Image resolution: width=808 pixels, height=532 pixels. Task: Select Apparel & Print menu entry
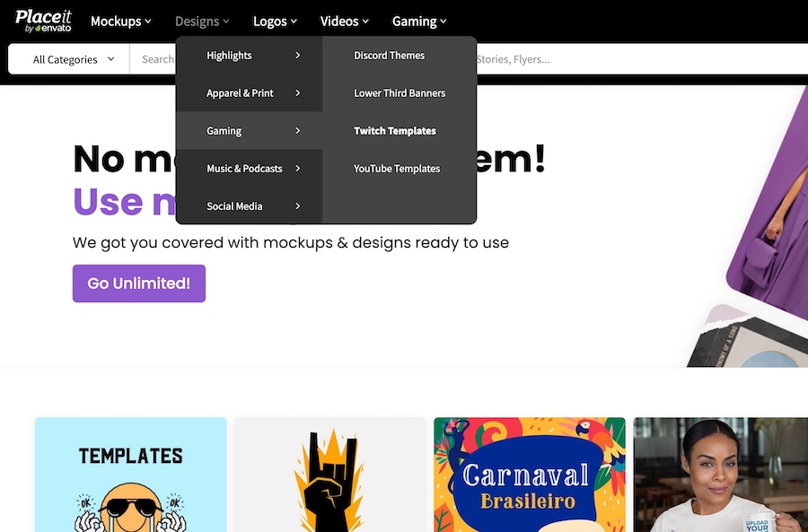click(249, 92)
